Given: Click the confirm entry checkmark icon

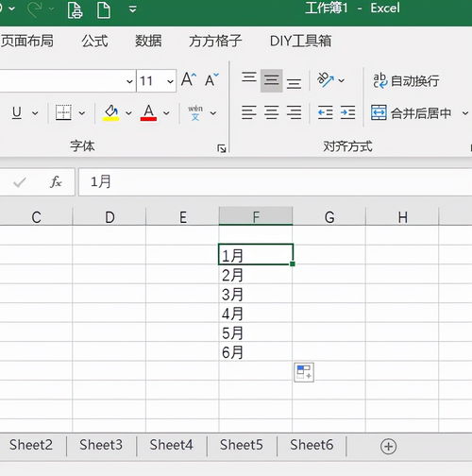Looking at the screenshot, I should (x=20, y=182).
